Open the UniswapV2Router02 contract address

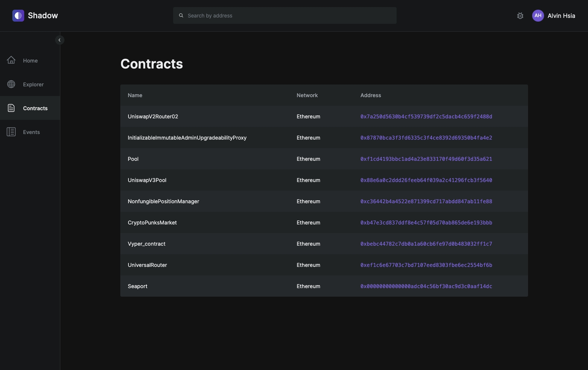(426, 117)
